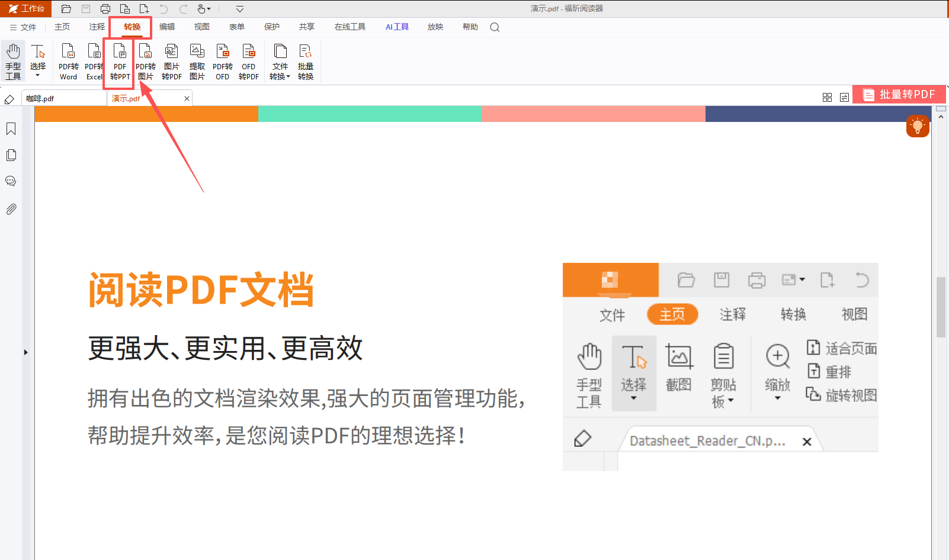The height and width of the screenshot is (560, 949).
Task: Go to the 保护 ribbon tab
Action: [272, 27]
